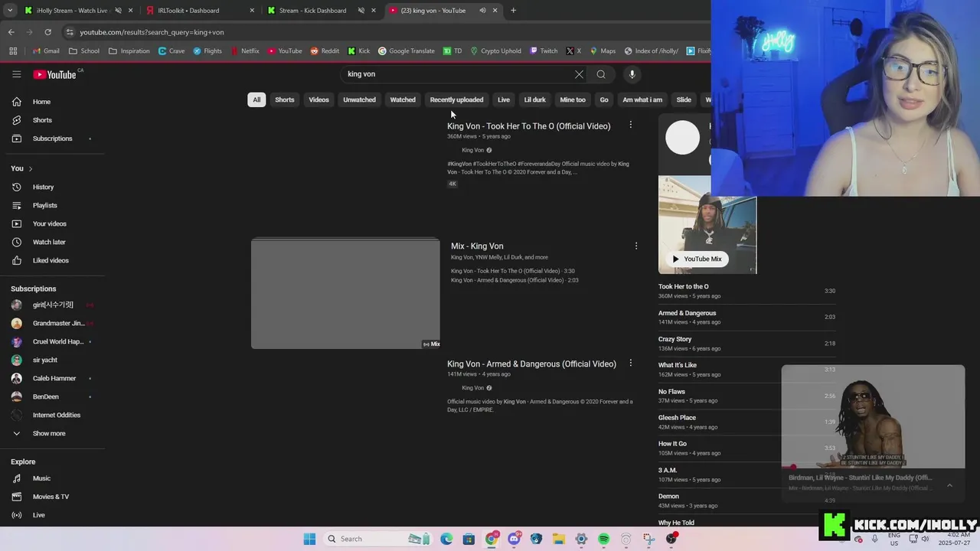Expand the Birdman mini player queue chevron
This screenshot has width=980, height=551.
pyautogui.click(x=949, y=485)
